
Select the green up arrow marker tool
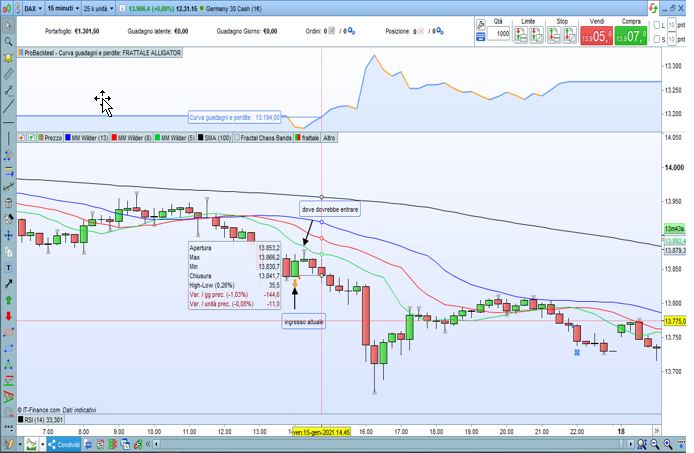[8, 300]
